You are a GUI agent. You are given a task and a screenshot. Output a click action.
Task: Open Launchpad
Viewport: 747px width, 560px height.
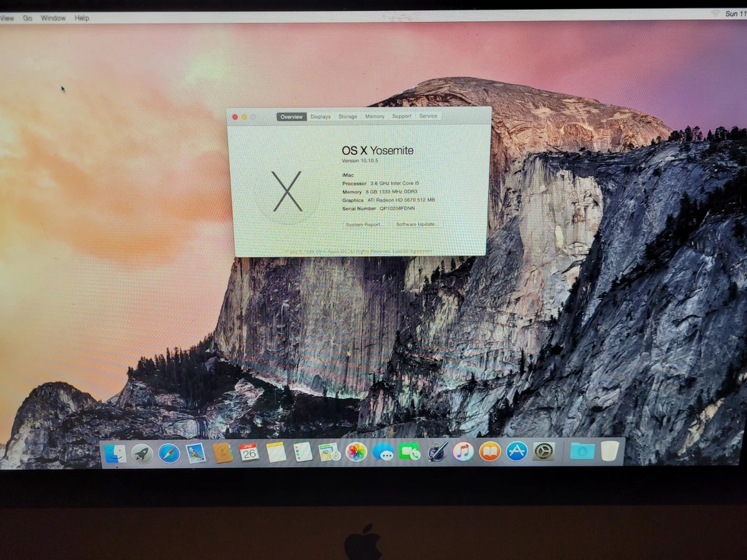point(142,453)
